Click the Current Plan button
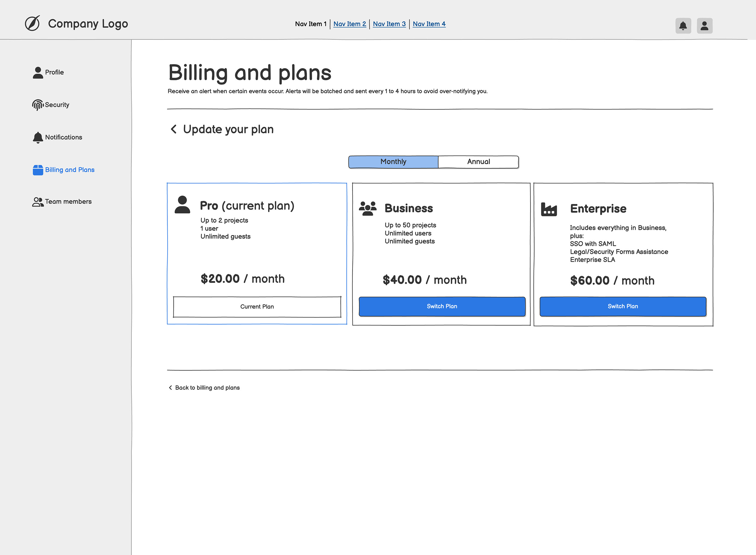756x555 pixels. 257,307
